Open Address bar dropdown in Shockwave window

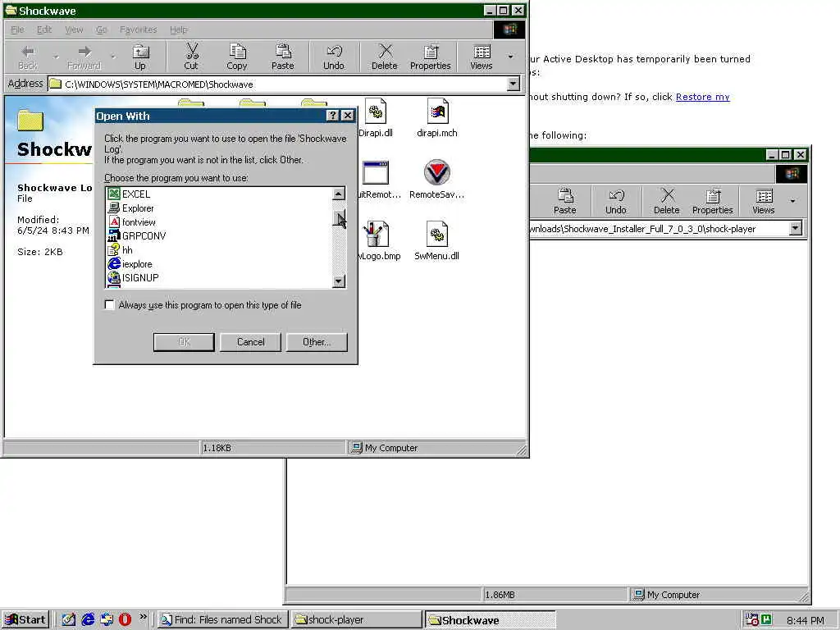pos(514,84)
